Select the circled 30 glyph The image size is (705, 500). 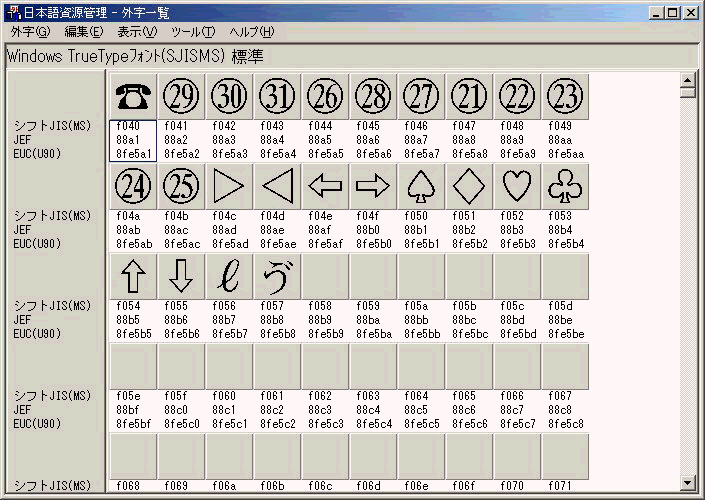coord(229,97)
